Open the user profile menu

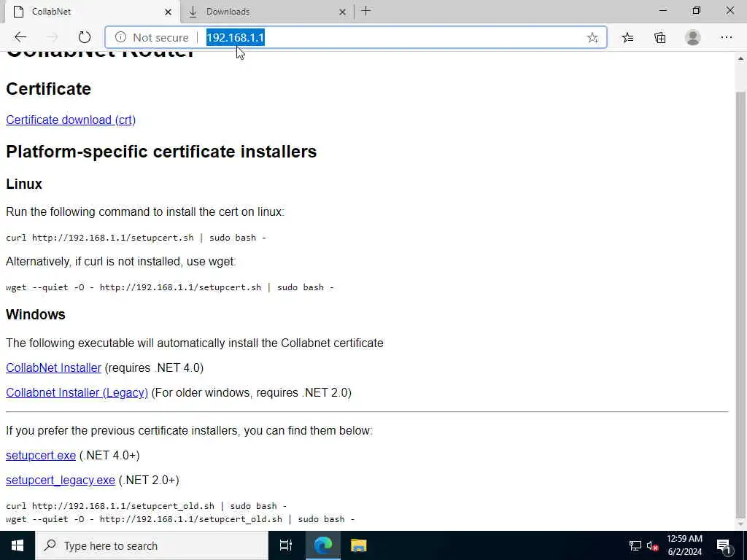tap(693, 38)
